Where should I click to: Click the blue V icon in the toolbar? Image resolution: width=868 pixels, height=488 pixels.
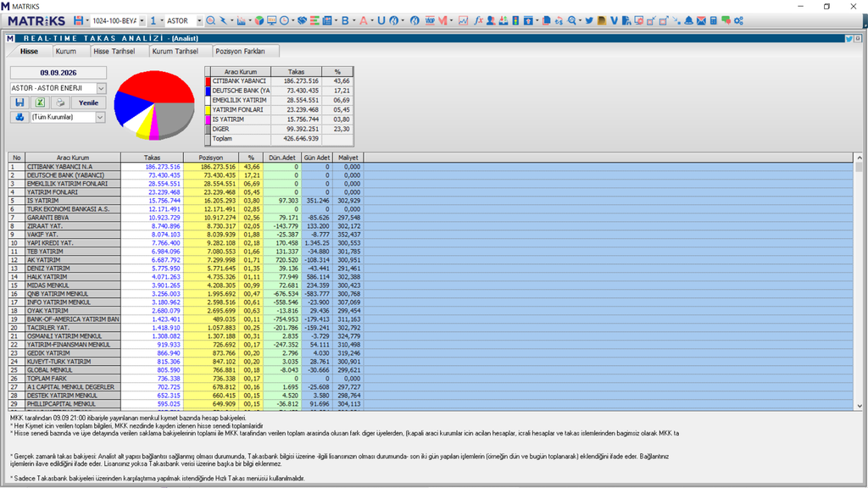(614, 20)
